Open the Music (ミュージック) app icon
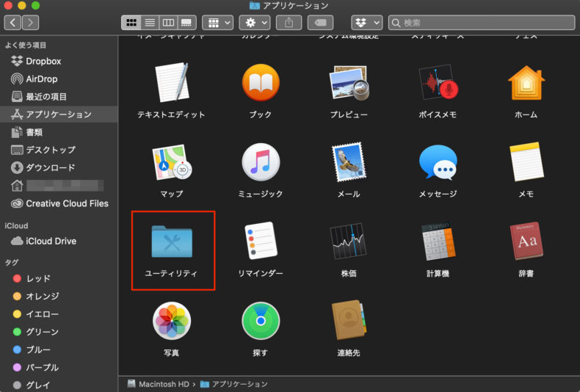The height and width of the screenshot is (392, 580). [261, 162]
